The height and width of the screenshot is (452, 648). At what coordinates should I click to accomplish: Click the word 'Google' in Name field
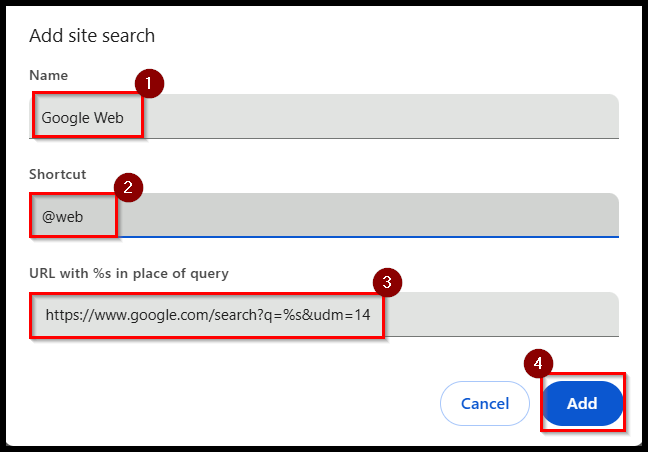tap(66, 119)
